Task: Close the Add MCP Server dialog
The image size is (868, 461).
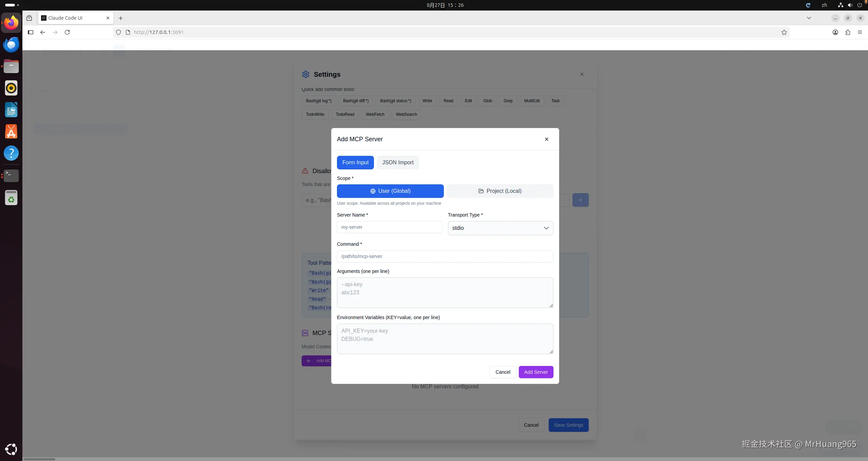Action: 546,139
